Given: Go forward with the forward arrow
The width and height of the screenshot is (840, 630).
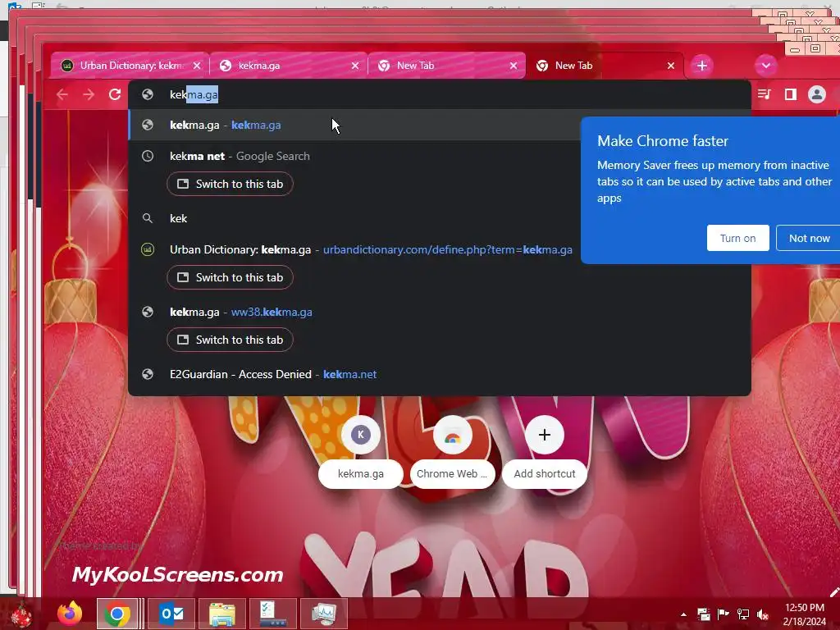Looking at the screenshot, I should (89, 95).
